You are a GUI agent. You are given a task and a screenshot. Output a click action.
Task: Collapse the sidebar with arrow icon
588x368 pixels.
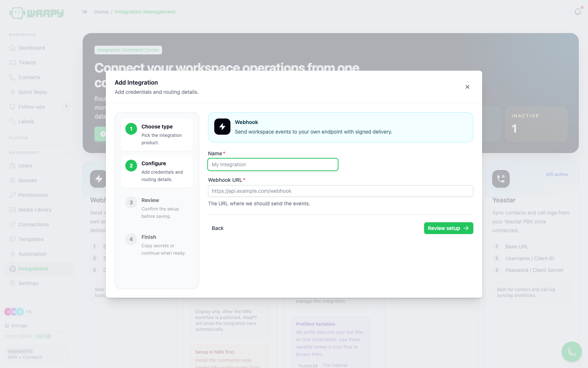click(85, 12)
